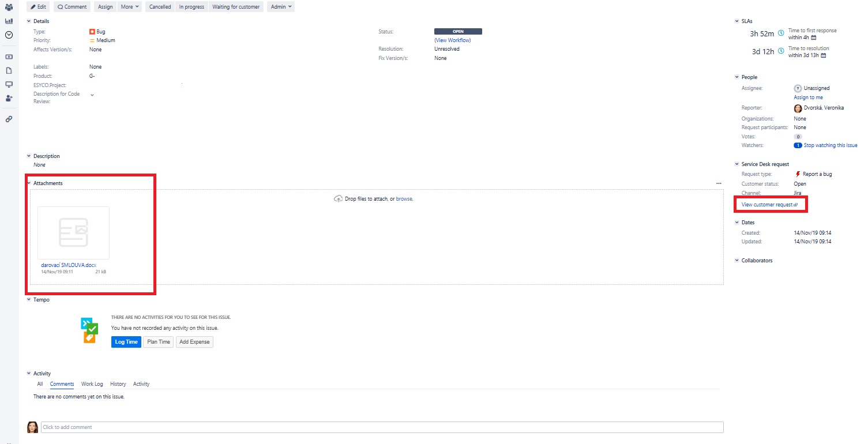Image resolution: width=868 pixels, height=444 pixels.
Task: Click the Log Time button
Action: click(x=126, y=342)
